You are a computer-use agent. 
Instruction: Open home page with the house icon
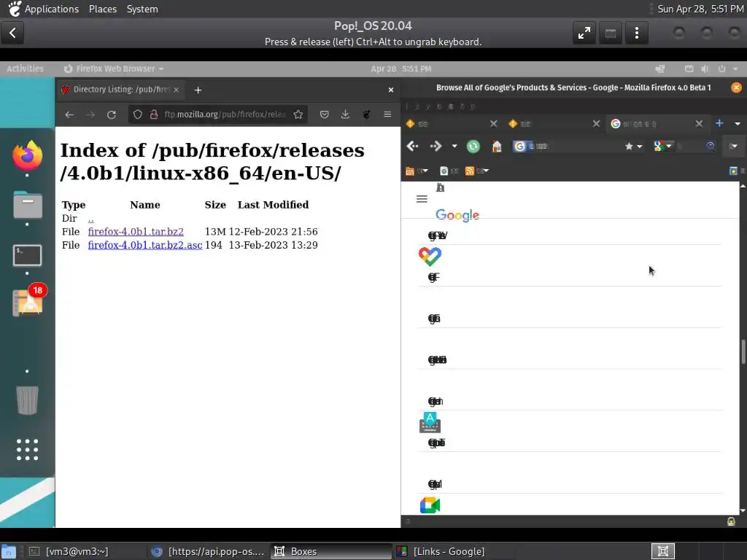click(496, 146)
